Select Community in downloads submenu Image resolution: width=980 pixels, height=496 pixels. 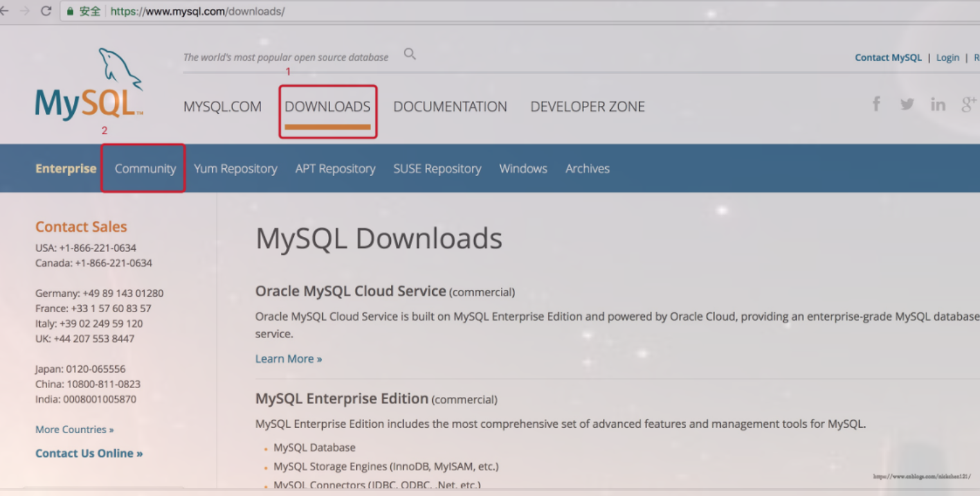(145, 168)
